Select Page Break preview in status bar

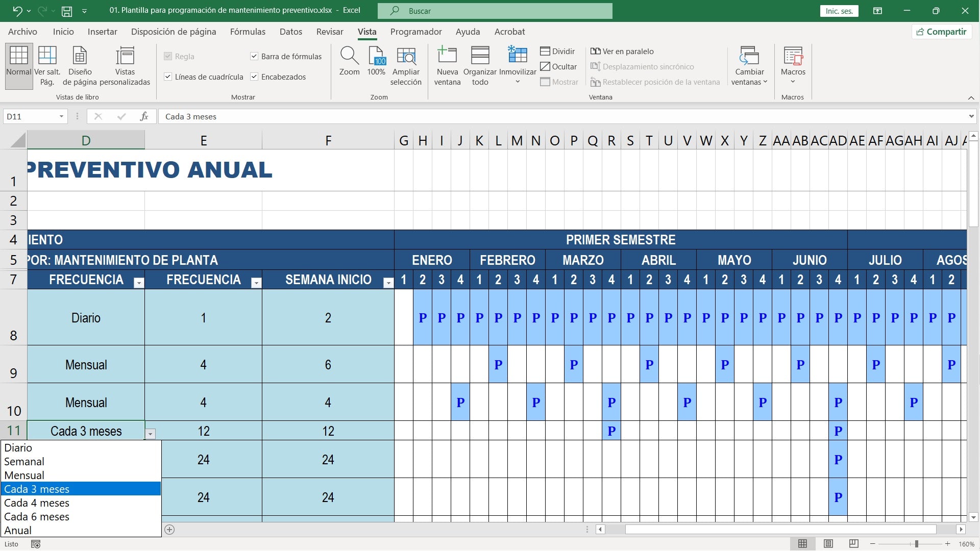point(853,544)
